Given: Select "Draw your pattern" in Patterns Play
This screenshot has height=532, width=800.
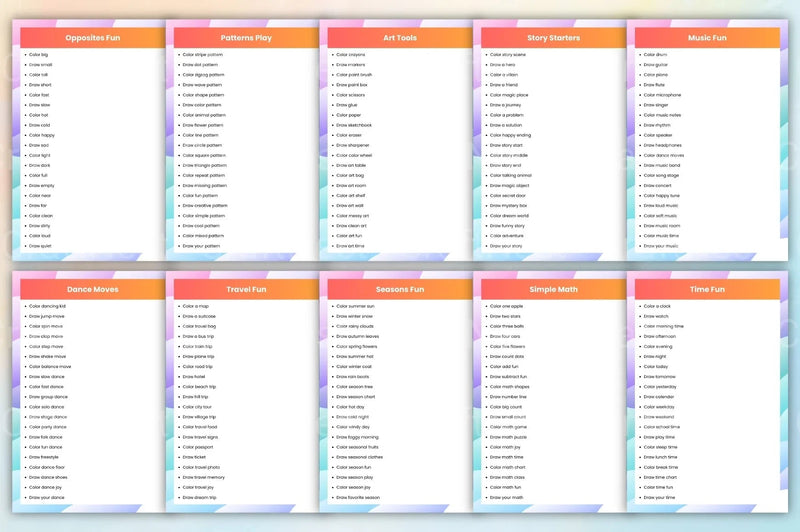Looking at the screenshot, I should point(201,246).
